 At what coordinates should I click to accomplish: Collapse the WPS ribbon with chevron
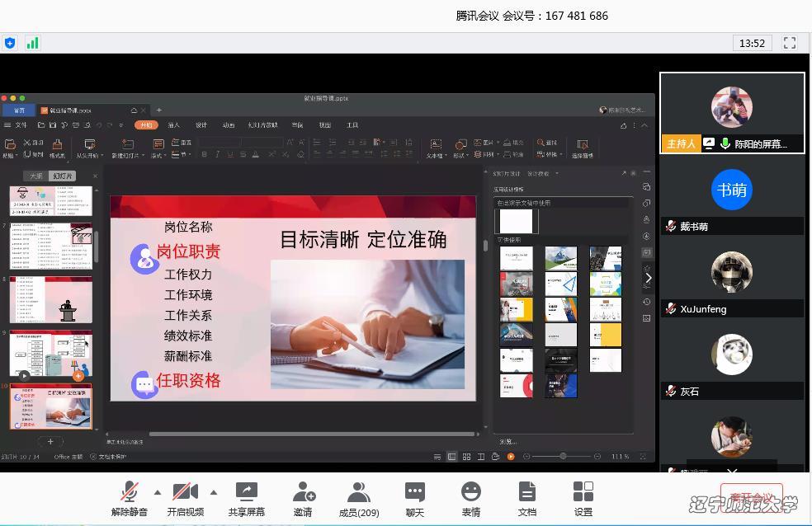pyautogui.click(x=644, y=125)
